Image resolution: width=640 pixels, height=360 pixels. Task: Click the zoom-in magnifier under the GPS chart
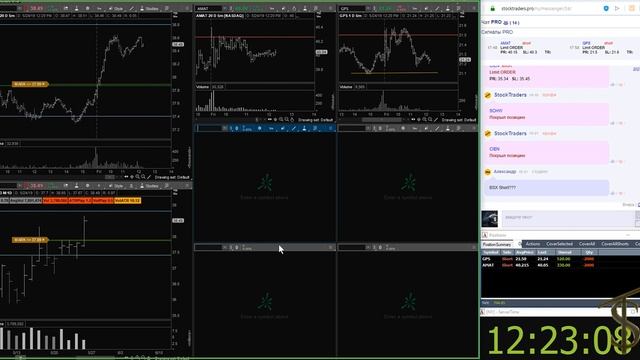[x=424, y=120]
